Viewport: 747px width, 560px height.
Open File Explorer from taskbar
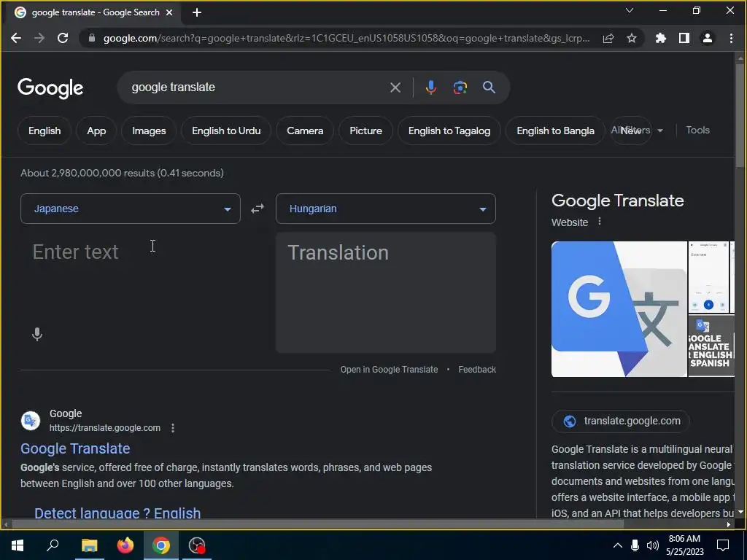click(x=89, y=545)
